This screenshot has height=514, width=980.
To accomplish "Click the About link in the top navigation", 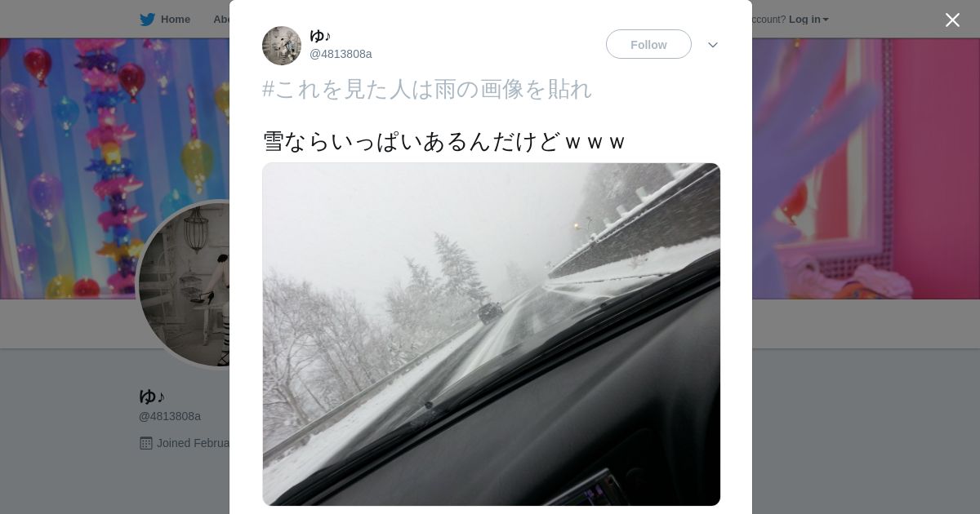I will [221, 20].
